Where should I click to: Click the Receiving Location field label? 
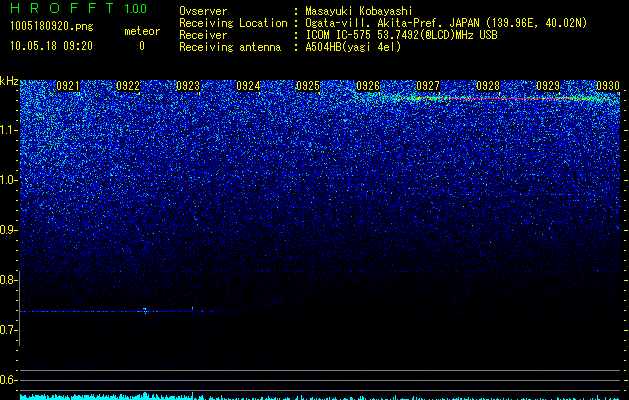point(233,23)
